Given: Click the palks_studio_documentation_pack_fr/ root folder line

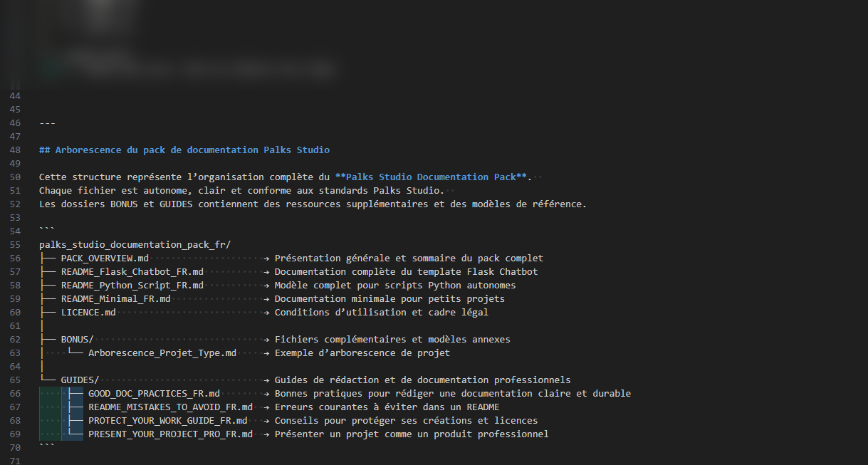Looking at the screenshot, I should [x=135, y=245].
